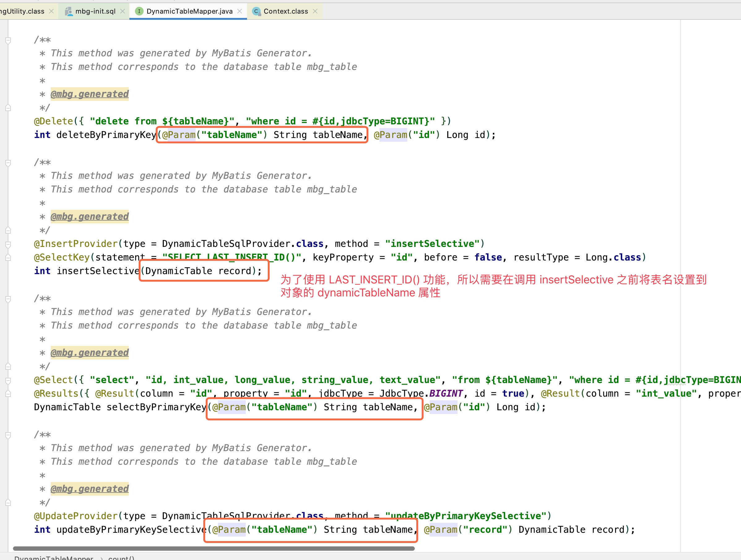Click the class icon on Context.class tab
The image size is (741, 560).
[x=256, y=11]
